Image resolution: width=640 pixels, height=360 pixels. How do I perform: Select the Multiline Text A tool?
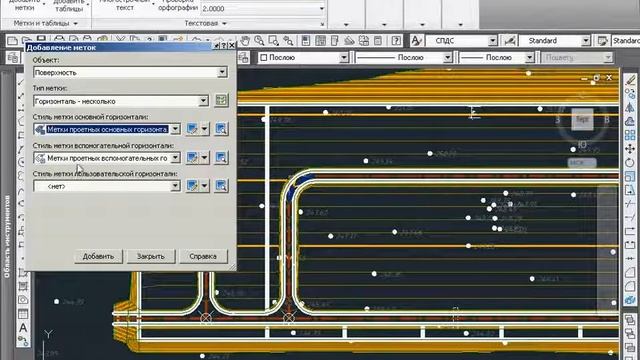coord(23,327)
